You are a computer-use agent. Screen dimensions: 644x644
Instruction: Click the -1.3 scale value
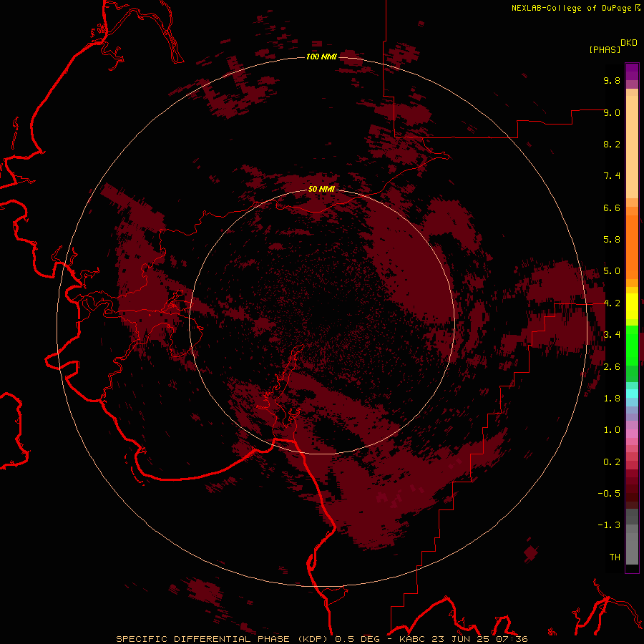click(609, 525)
